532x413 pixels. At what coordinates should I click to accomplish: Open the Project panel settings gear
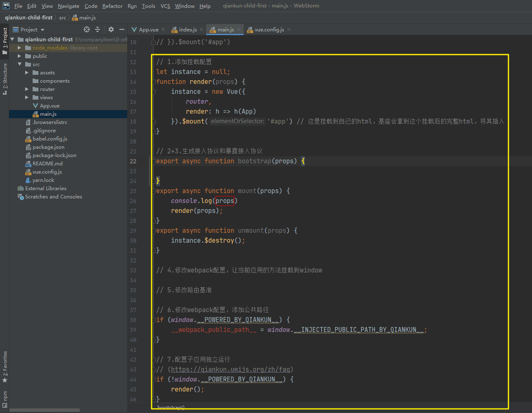tap(111, 29)
